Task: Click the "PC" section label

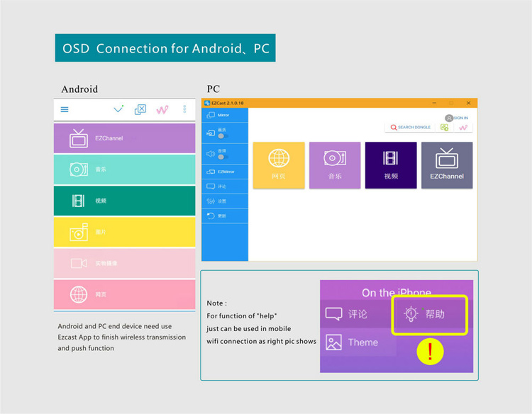Action: coord(214,89)
